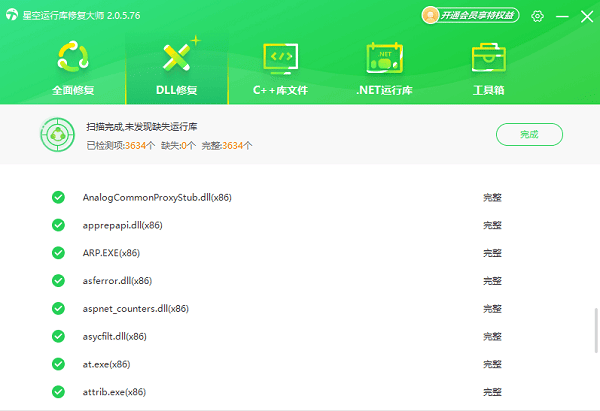Click the 已检测项:3634个 count
This screenshot has height=411, width=600.
point(121,145)
